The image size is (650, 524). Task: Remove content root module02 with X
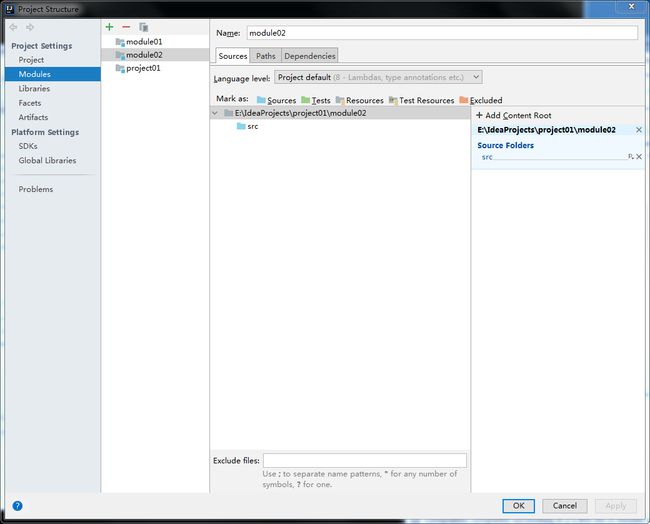pos(639,130)
